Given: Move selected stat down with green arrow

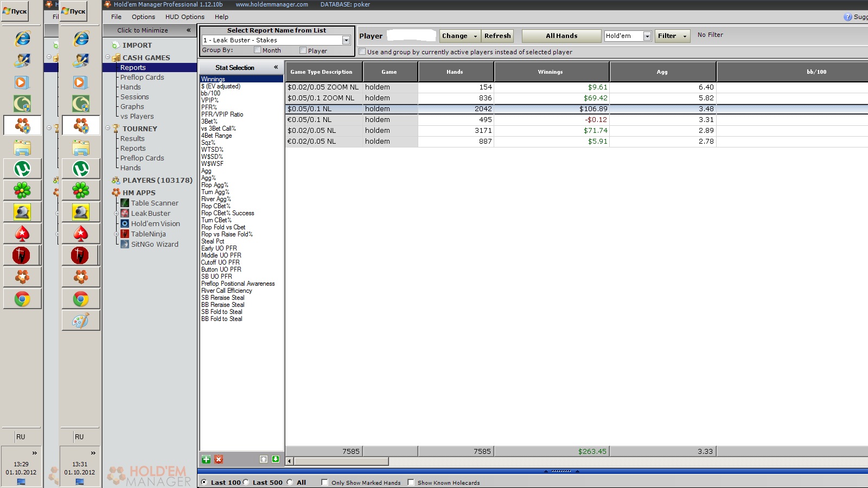Looking at the screenshot, I should pyautogui.click(x=276, y=459).
